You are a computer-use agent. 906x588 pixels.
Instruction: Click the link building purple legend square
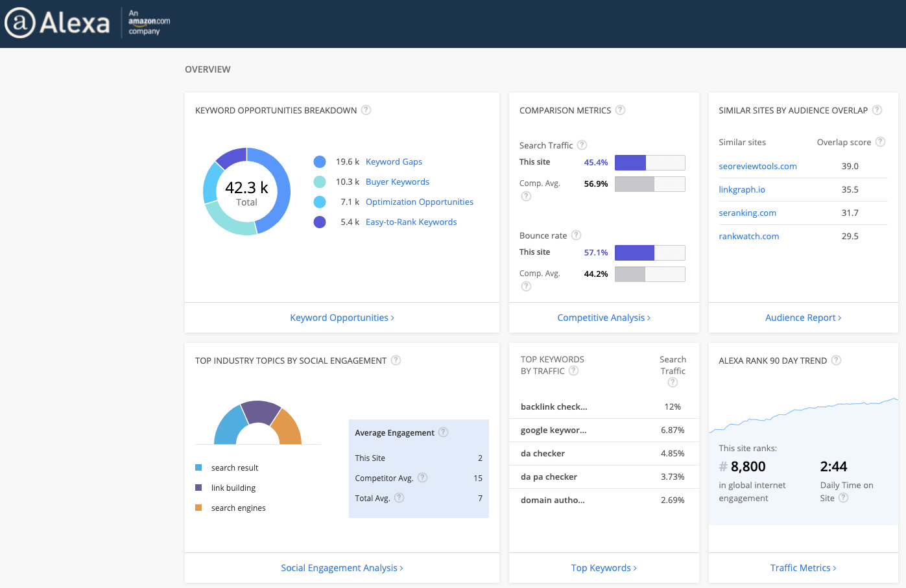[x=198, y=488]
